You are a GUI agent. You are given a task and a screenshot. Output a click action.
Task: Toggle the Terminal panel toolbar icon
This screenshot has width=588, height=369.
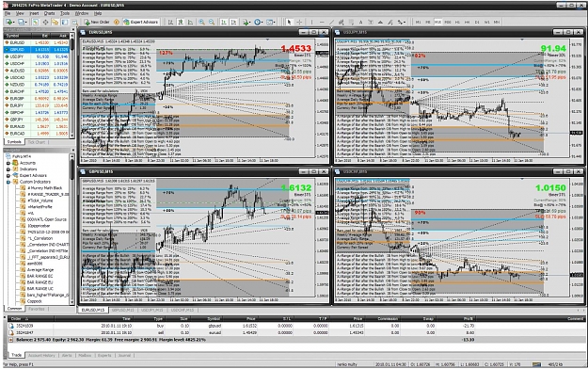(x=65, y=23)
